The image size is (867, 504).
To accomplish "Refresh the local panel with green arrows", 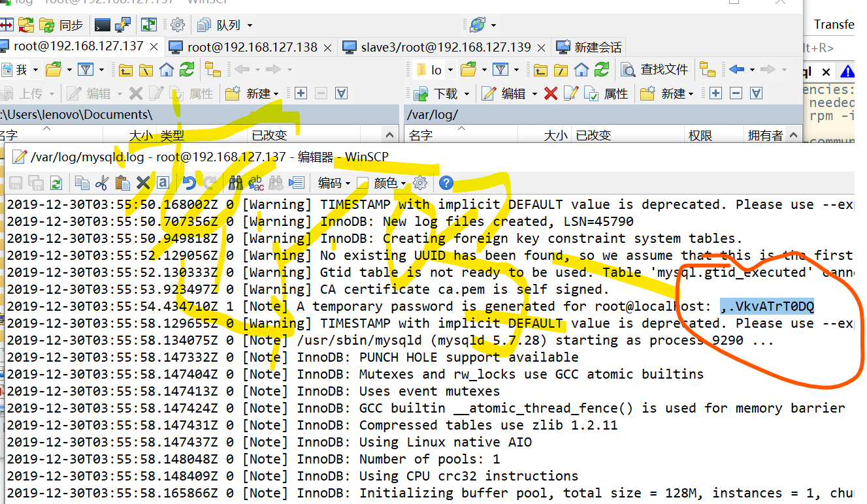I will (x=187, y=69).
